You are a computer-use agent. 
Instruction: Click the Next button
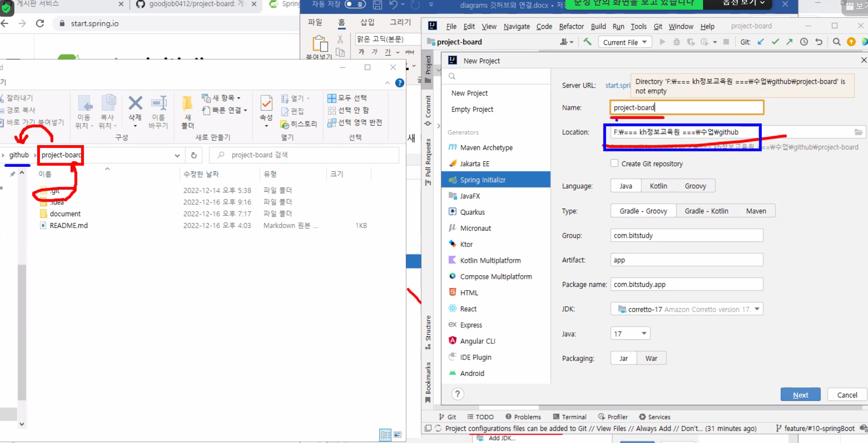coord(800,394)
